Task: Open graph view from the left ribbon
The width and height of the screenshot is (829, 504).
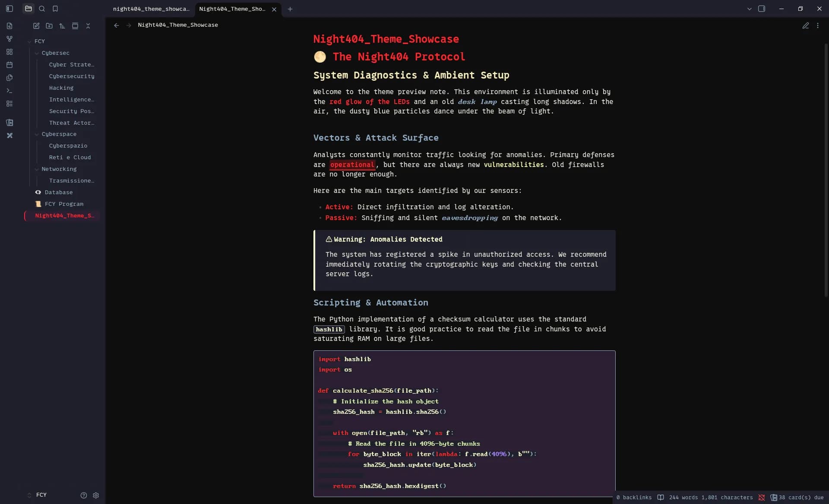Action: click(9, 39)
